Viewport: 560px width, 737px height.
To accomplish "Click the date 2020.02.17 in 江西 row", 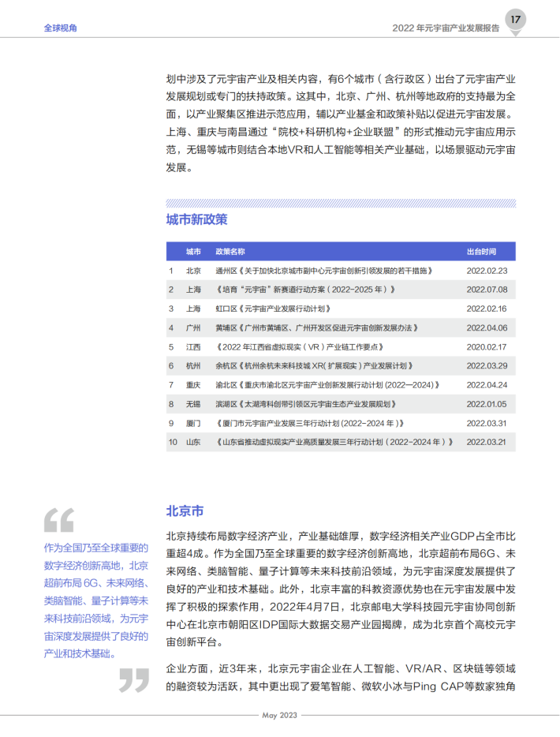I will point(486,347).
